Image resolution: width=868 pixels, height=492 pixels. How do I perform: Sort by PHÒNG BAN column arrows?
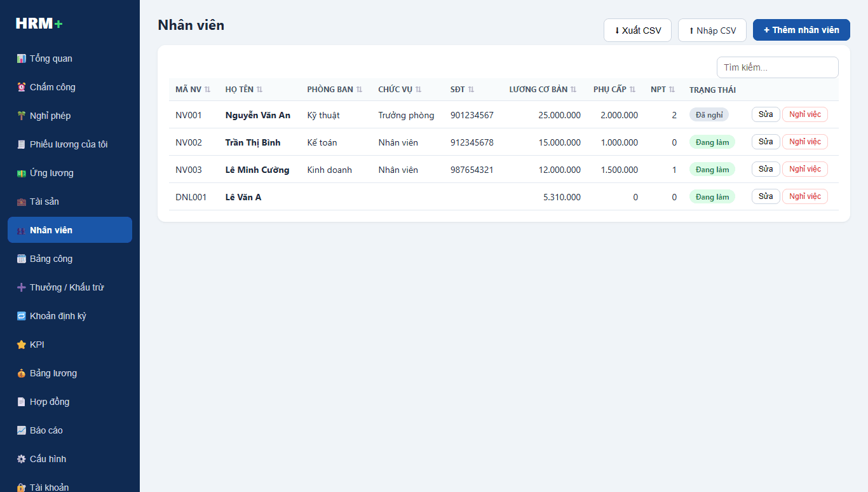pyautogui.click(x=359, y=90)
